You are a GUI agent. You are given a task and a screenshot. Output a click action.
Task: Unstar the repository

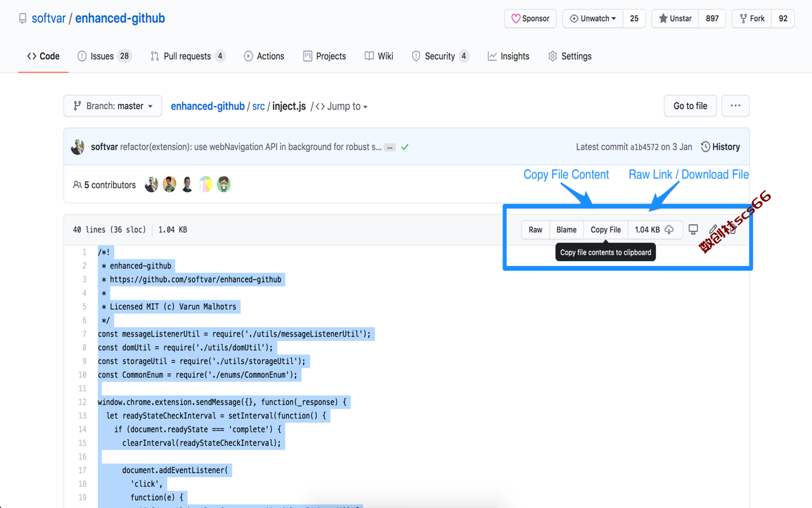click(675, 18)
